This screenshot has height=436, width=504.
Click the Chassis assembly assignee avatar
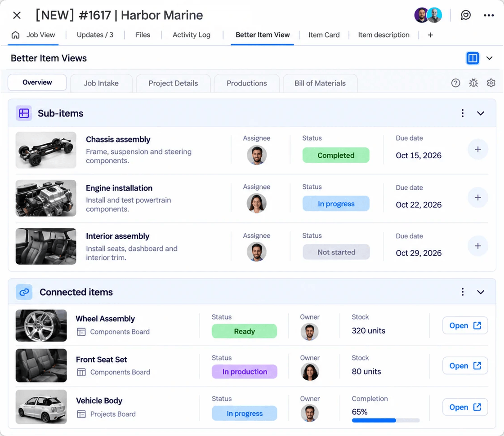coord(257,155)
